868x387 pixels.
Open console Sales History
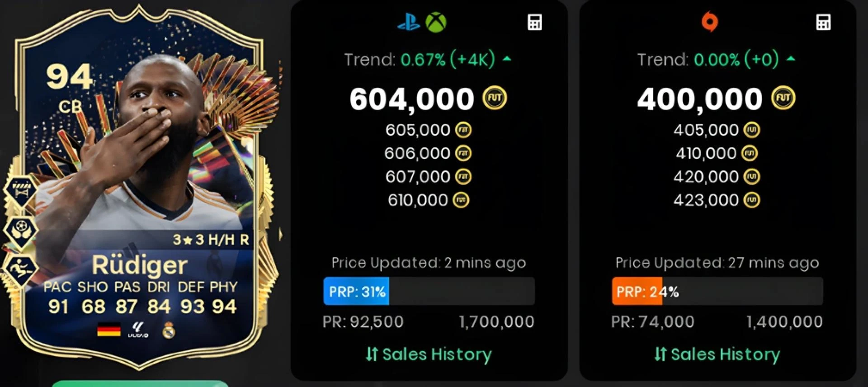[x=429, y=354]
